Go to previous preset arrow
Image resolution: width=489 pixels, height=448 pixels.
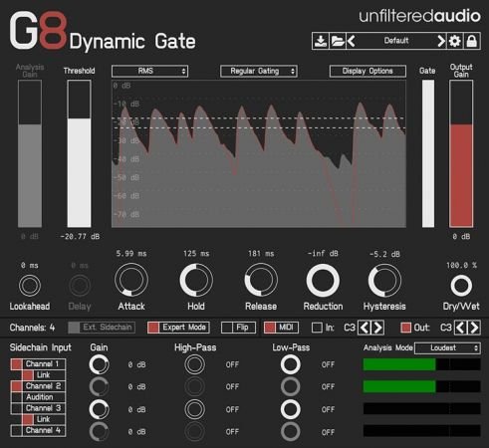pos(352,41)
